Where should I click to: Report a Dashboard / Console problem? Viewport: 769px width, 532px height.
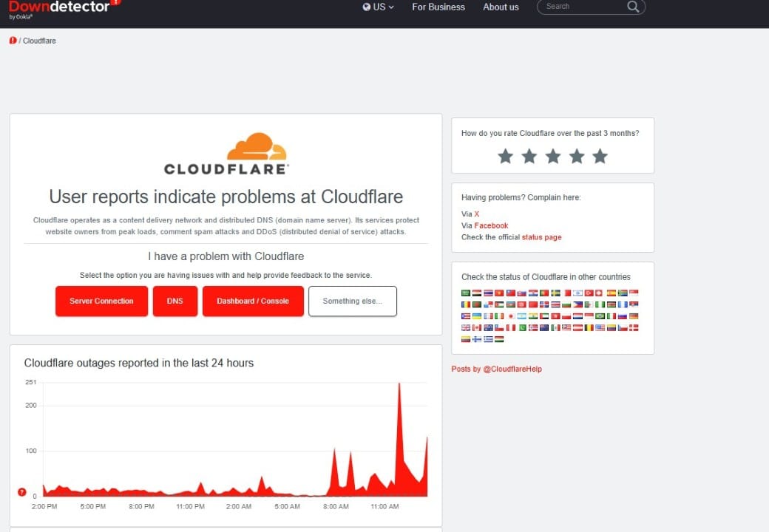[x=253, y=301]
